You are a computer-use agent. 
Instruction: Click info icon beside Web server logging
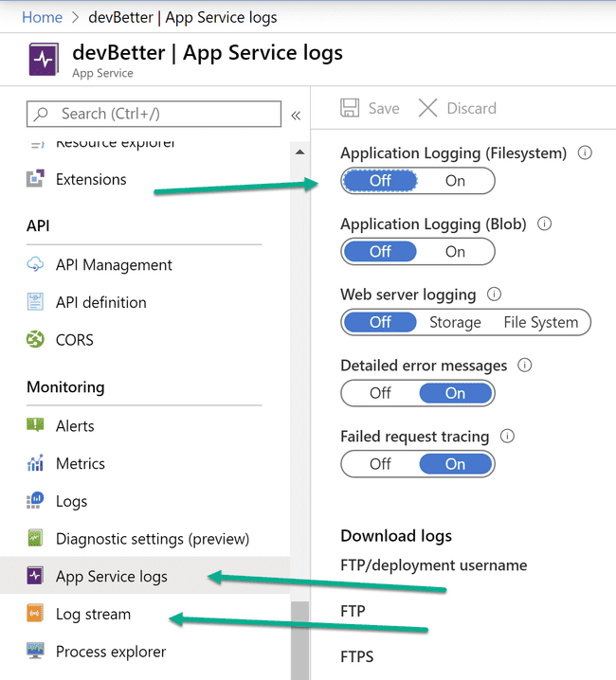[x=494, y=294]
